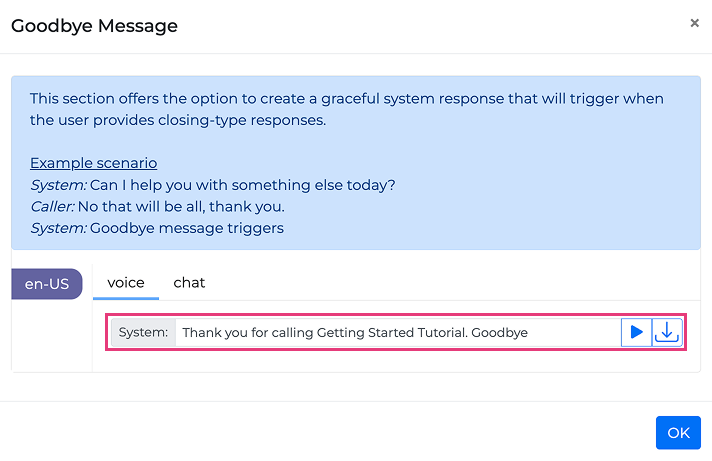Select the en-US language pill
Viewport: 712px width, 461px height.
coord(48,283)
